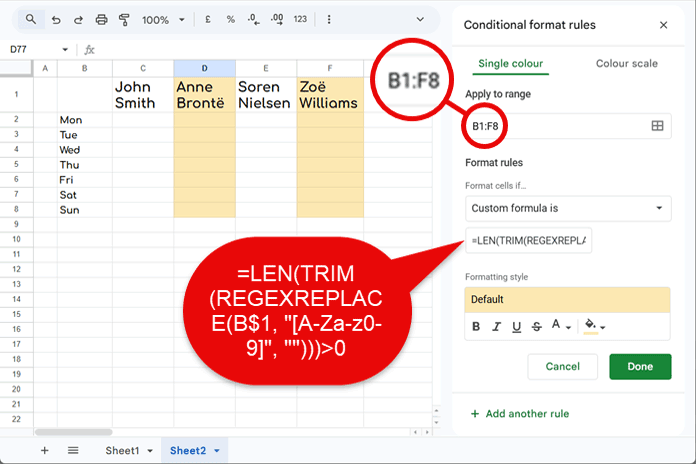
Task: Click the Fri cell
Action: (x=84, y=180)
